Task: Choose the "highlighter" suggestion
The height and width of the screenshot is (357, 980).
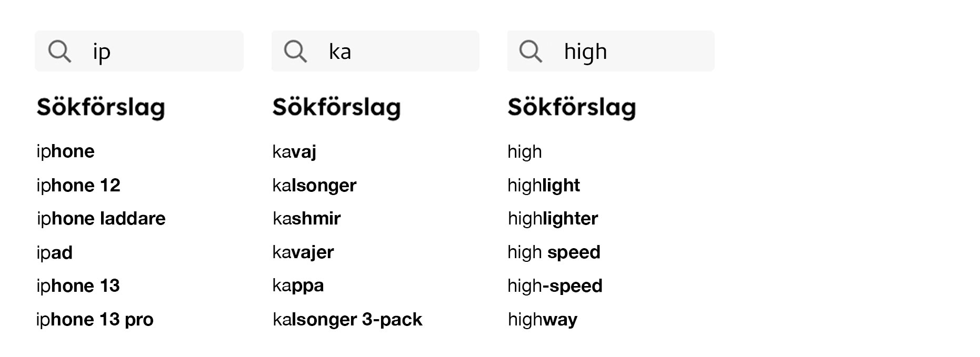Action: point(553,219)
